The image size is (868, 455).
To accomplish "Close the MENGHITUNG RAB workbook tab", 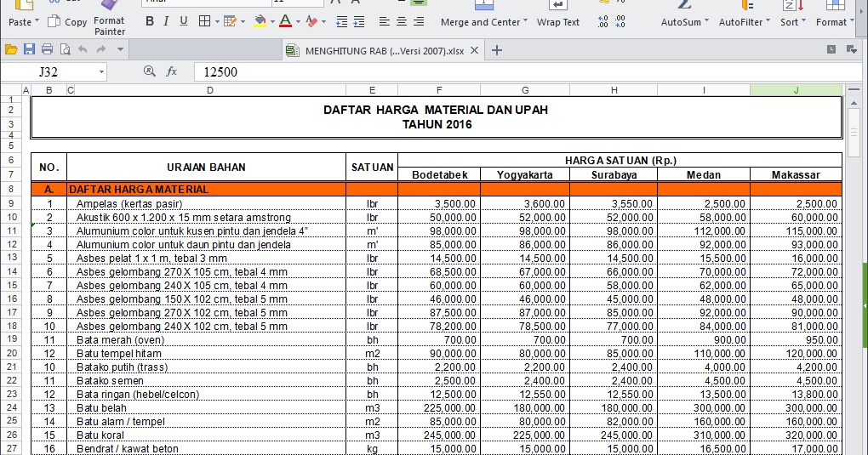I will click(474, 50).
